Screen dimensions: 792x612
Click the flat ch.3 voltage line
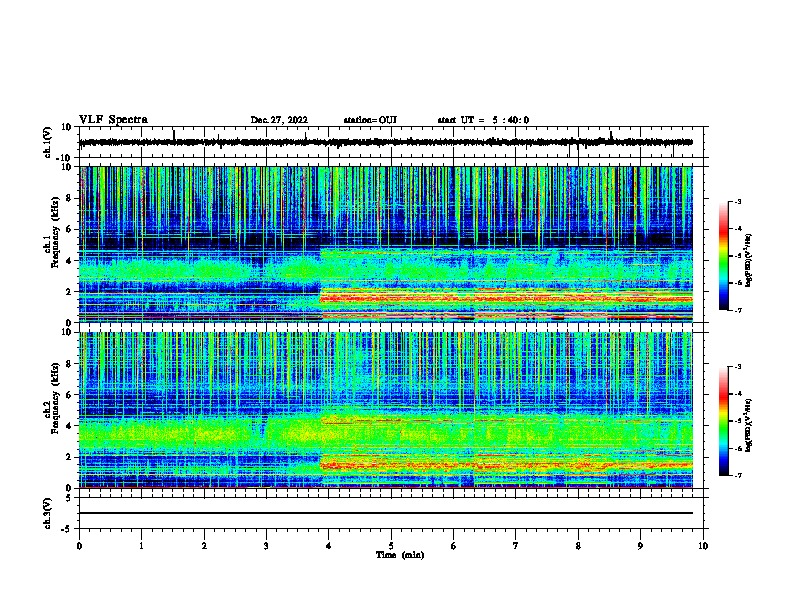click(x=386, y=513)
